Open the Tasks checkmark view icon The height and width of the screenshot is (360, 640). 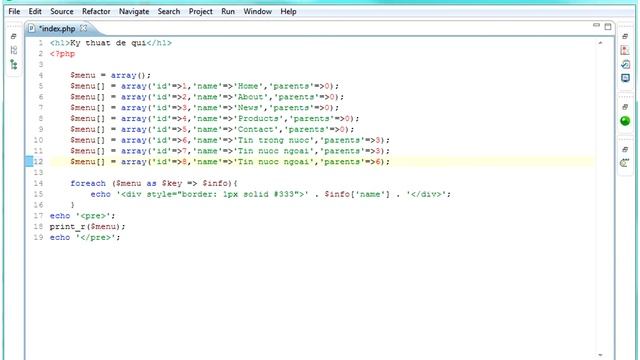tap(625, 64)
